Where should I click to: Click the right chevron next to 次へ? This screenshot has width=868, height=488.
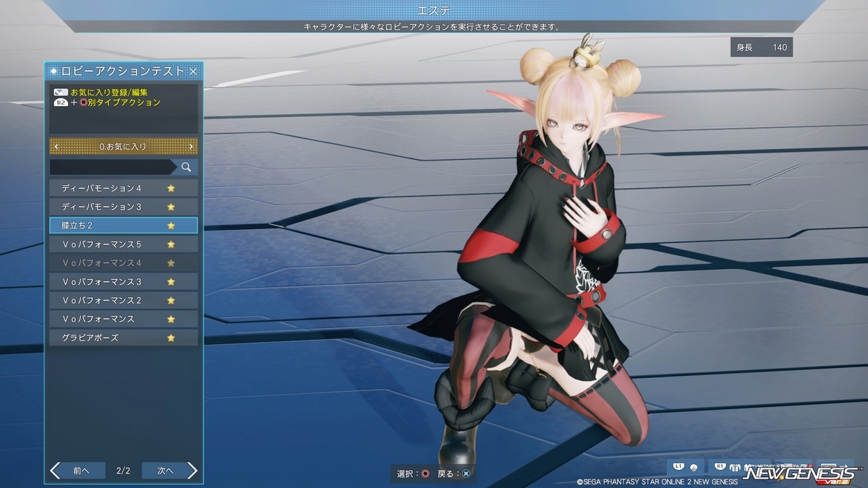pyautogui.click(x=192, y=471)
